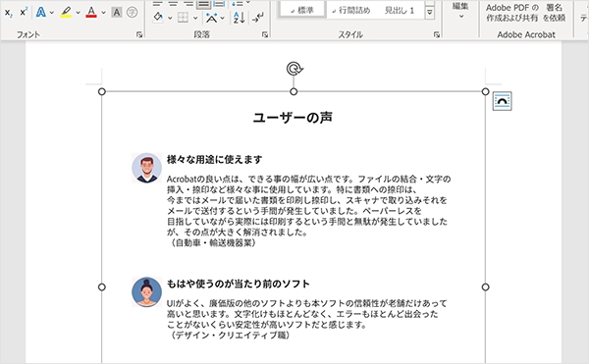
Task: Open line spacing dropdown arrow
Action: point(248,3)
